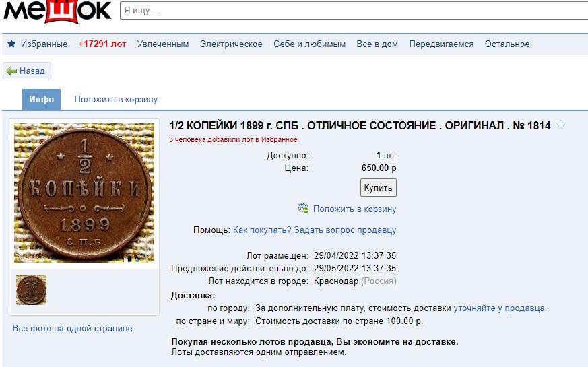
Task: Open Все фото на одной странице
Action: coord(72,329)
